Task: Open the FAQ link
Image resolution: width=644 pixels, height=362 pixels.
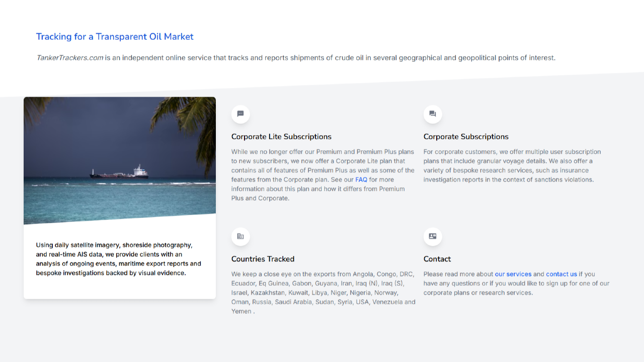Action: coord(361,179)
